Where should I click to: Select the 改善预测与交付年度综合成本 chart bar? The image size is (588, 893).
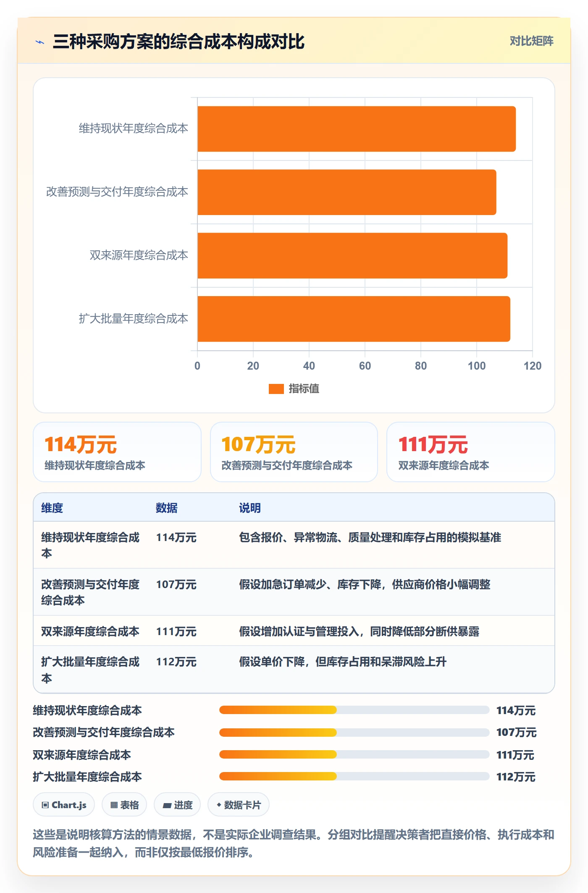coord(347,192)
